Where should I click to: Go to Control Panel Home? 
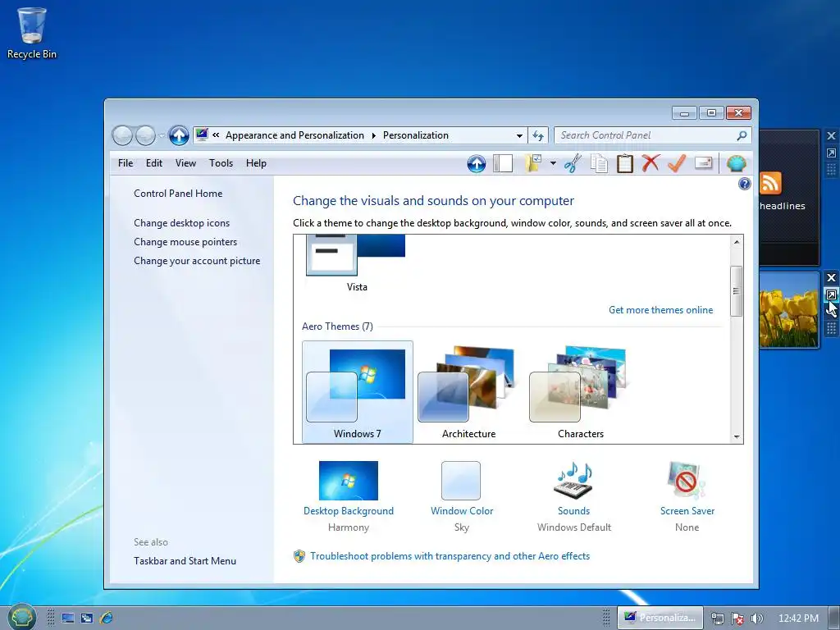pyautogui.click(x=178, y=194)
